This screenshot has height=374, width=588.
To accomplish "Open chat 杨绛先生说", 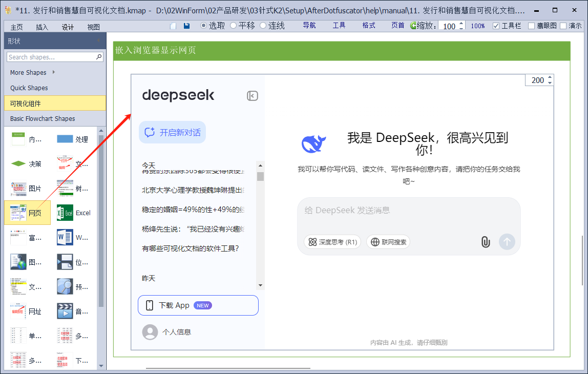I will pos(193,229).
